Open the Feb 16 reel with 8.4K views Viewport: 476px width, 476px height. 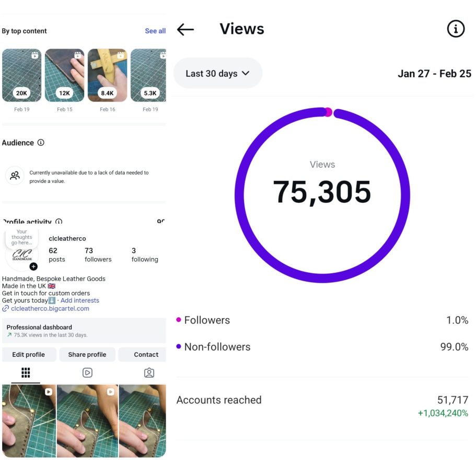click(108, 75)
